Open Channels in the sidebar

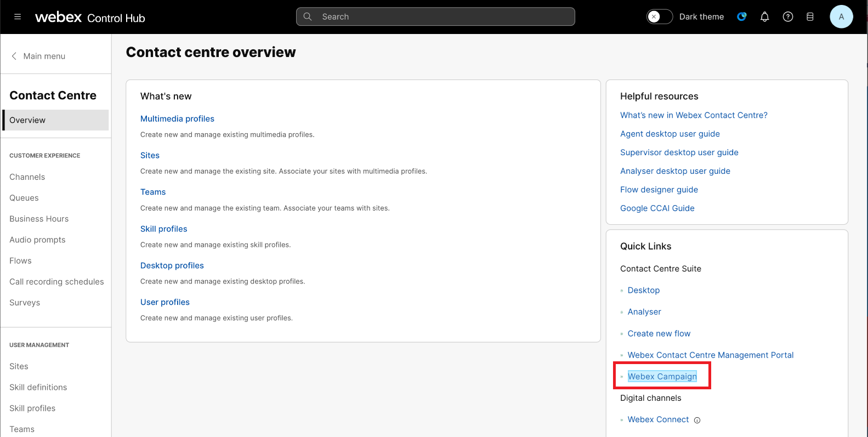click(x=27, y=177)
